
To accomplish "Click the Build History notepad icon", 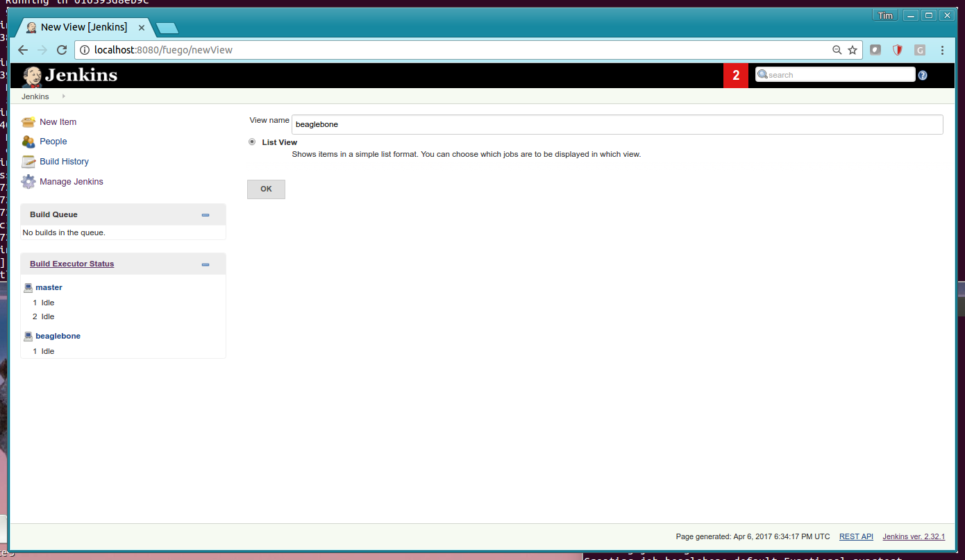I will [x=28, y=162].
